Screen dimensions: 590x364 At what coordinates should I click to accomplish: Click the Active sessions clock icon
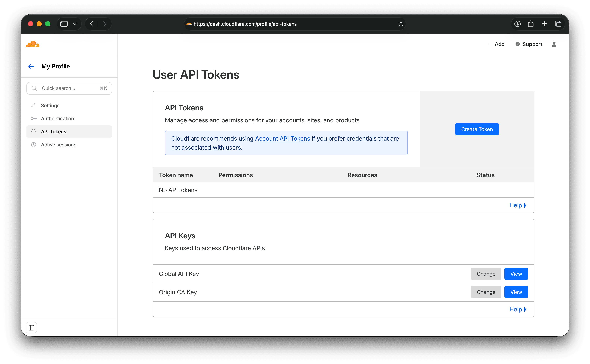[33, 145]
